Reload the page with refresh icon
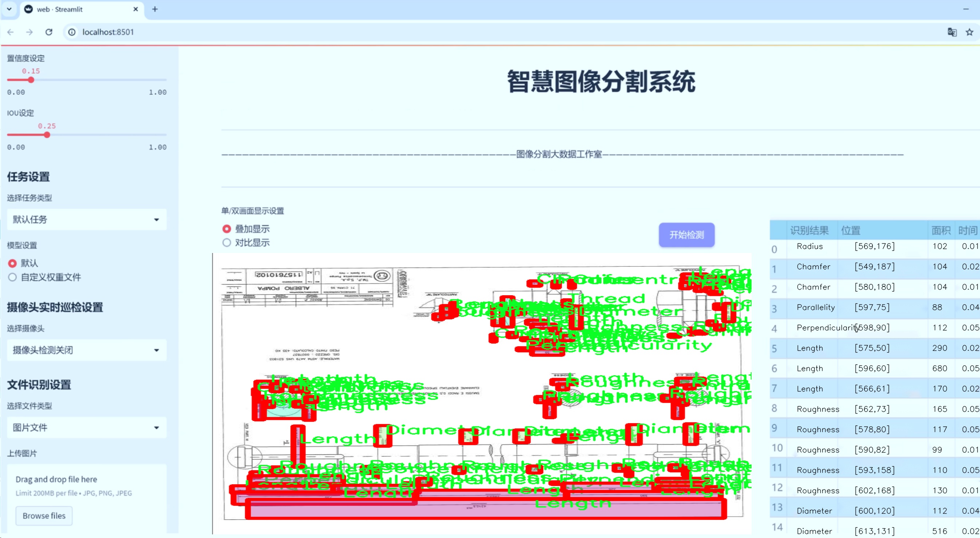 [x=49, y=32]
